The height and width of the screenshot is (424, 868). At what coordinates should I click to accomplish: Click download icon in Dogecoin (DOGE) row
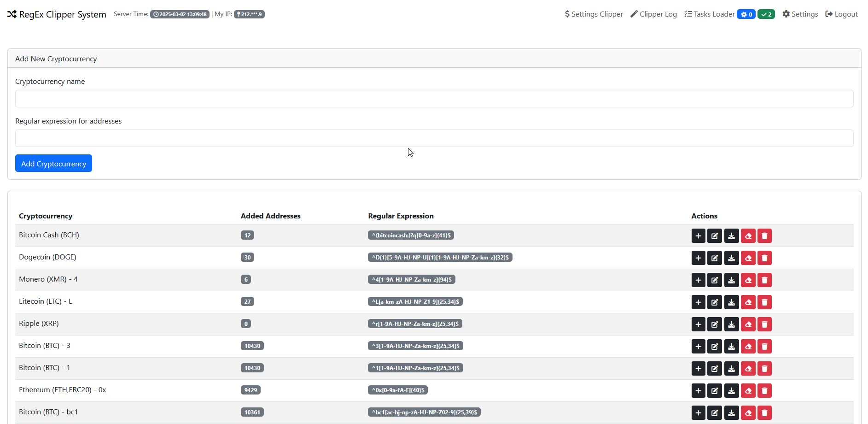731,258
